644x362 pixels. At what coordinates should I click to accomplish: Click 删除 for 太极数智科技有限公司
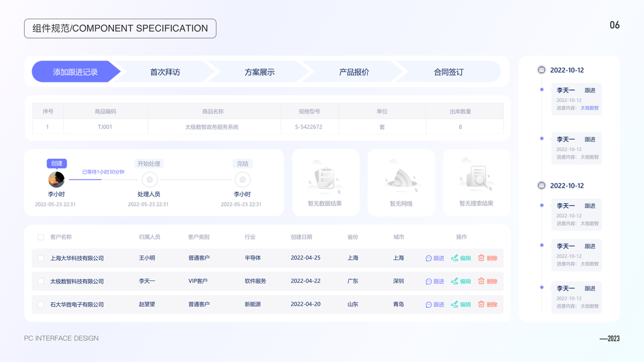click(x=488, y=281)
